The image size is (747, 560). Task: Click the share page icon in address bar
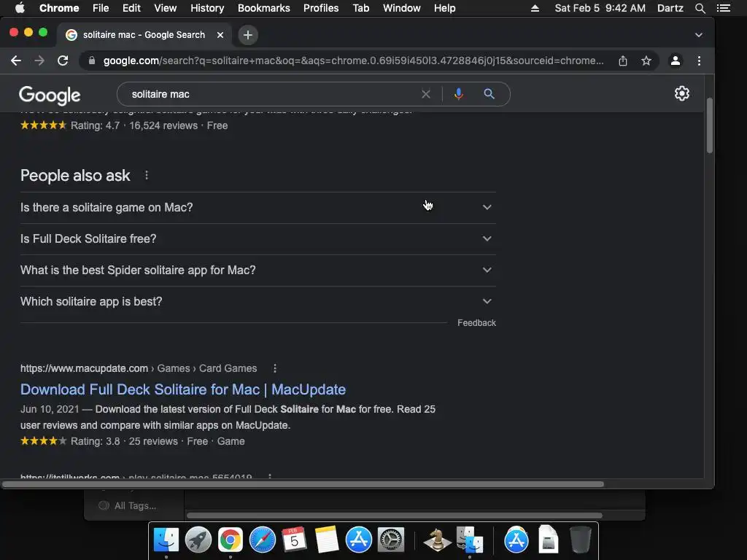coord(623,61)
